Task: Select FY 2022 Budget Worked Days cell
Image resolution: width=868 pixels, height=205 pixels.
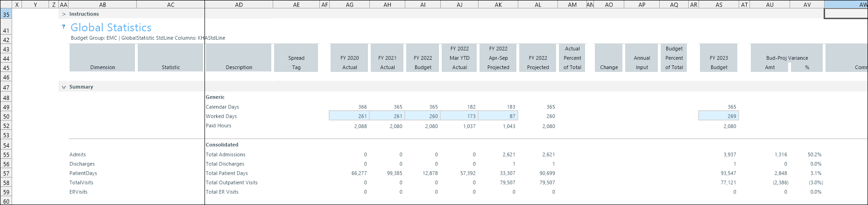Action: click(x=423, y=116)
